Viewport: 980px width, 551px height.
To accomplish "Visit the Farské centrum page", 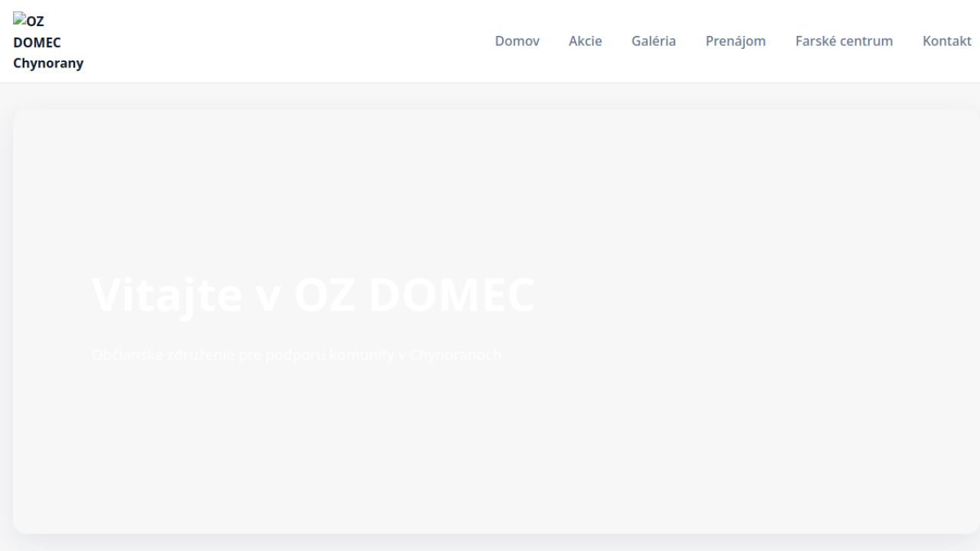I will point(844,41).
